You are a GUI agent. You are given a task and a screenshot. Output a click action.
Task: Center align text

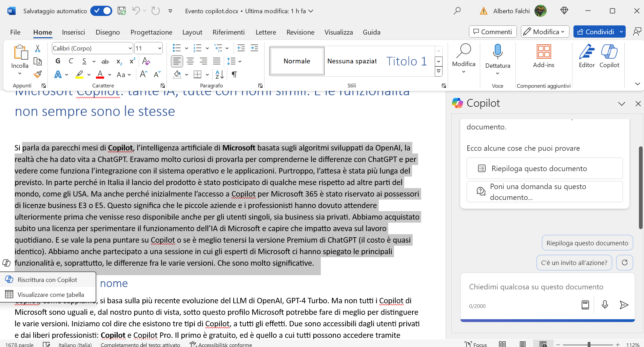point(190,61)
